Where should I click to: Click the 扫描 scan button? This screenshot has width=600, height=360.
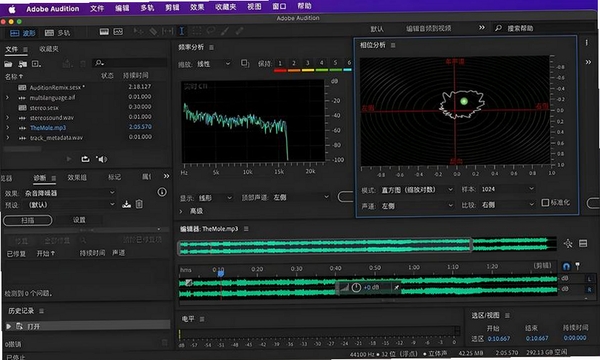click(28, 220)
